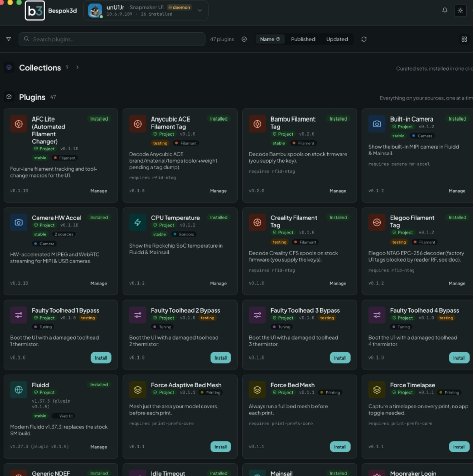Click the Faulty Toolhead 4 Bypass sliders icon
This screenshot has height=476, width=473.
377,315
